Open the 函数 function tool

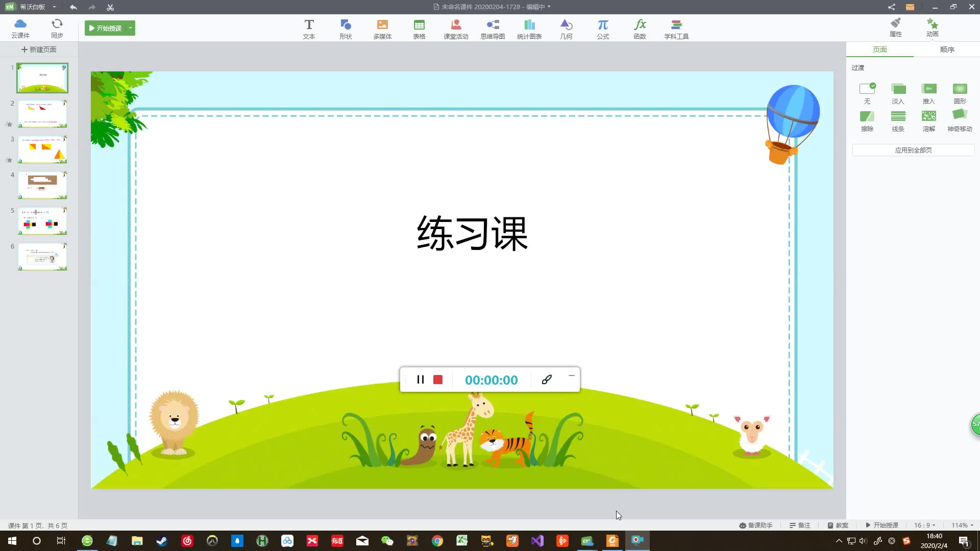(x=640, y=29)
